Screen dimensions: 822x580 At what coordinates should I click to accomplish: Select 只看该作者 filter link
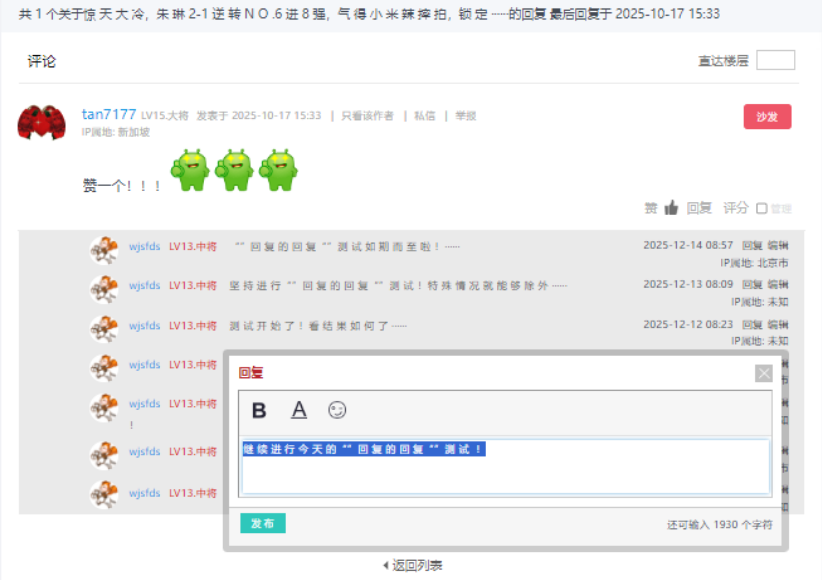tap(367, 116)
